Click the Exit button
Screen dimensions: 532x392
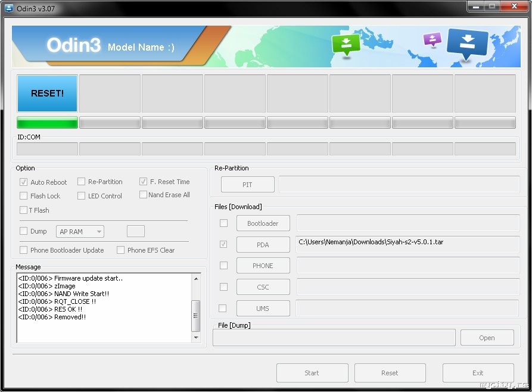pos(478,373)
